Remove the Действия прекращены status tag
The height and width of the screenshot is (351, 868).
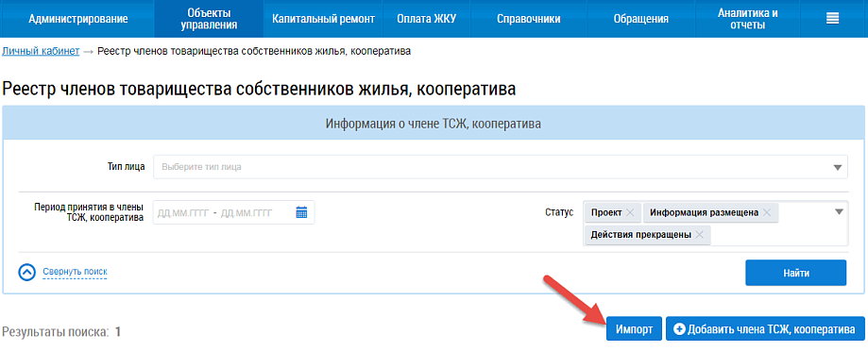(x=699, y=235)
